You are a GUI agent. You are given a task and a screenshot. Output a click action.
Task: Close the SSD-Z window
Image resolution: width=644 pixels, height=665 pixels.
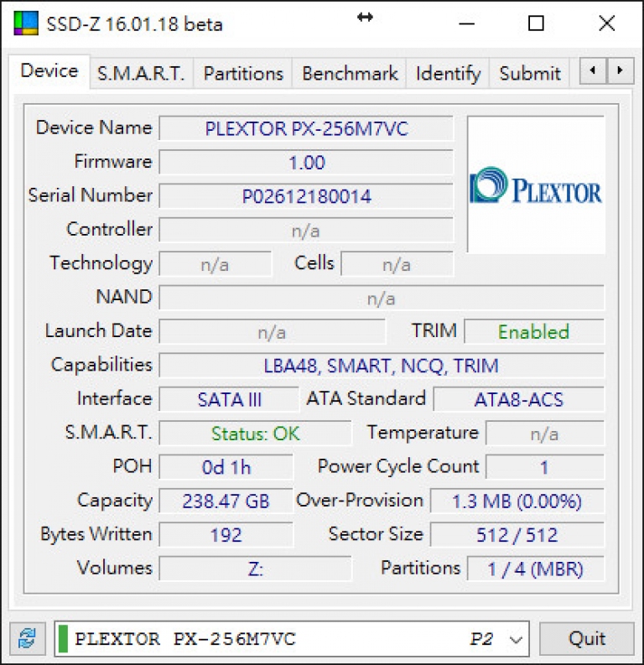click(x=607, y=23)
